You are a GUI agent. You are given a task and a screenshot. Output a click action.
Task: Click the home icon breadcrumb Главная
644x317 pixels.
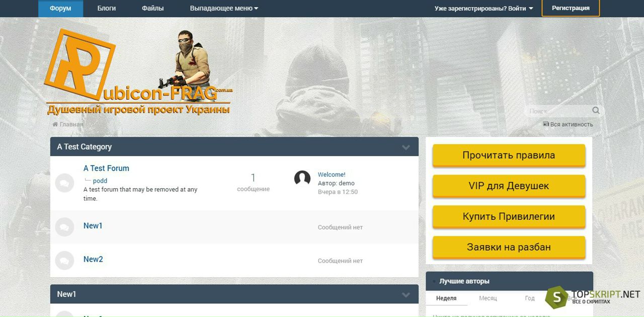point(68,124)
